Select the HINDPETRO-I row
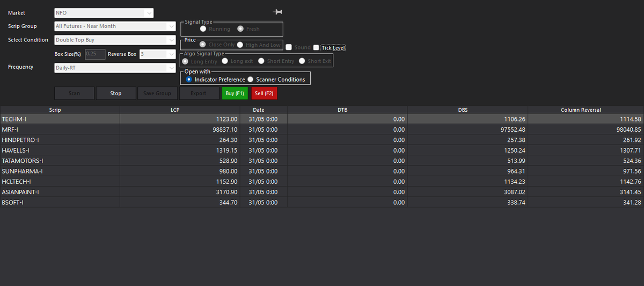The width and height of the screenshot is (644, 286). point(322,140)
